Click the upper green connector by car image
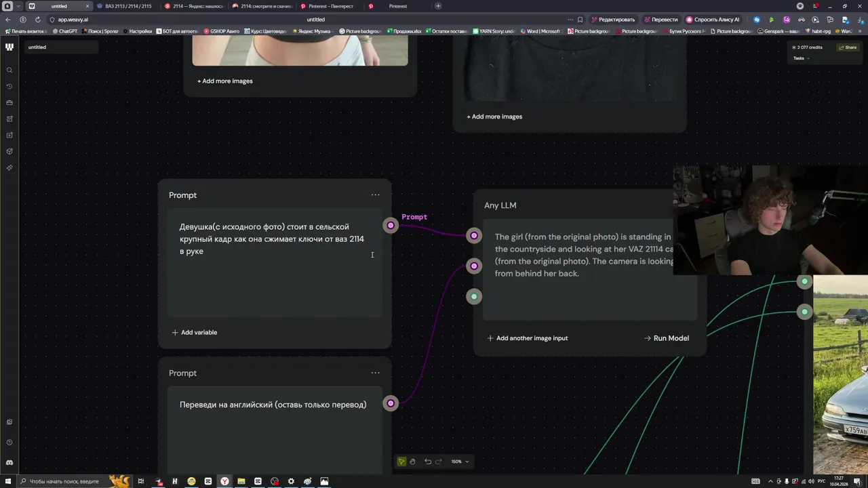 click(804, 281)
